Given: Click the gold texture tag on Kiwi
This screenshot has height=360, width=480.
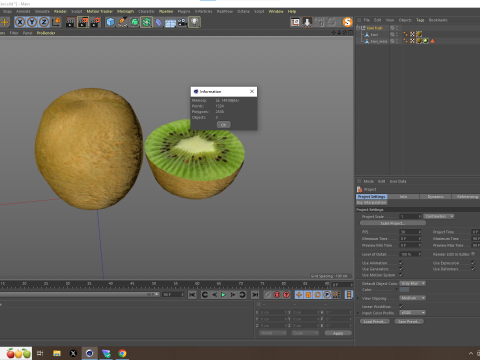Looking at the screenshot, I should click(x=419, y=34).
